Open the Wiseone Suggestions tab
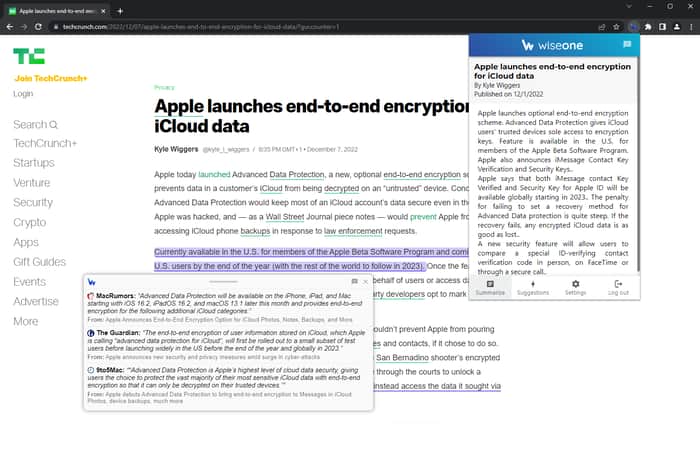Screen dimensions: 700x459 (x=533, y=288)
